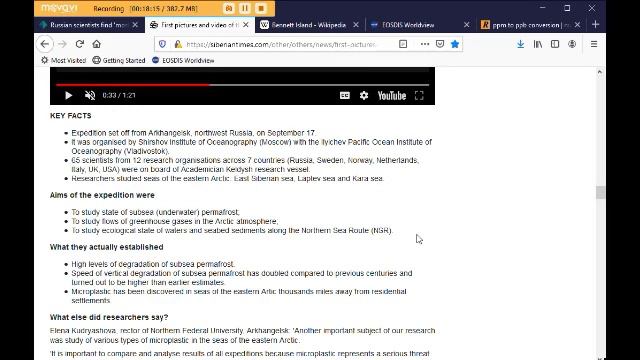This screenshot has height=360, width=640.
Task: Open the Firefox account menu
Action: 572,44
